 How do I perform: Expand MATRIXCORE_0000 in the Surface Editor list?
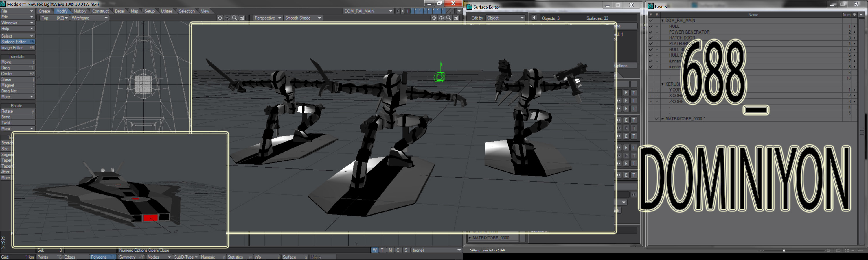point(470,238)
